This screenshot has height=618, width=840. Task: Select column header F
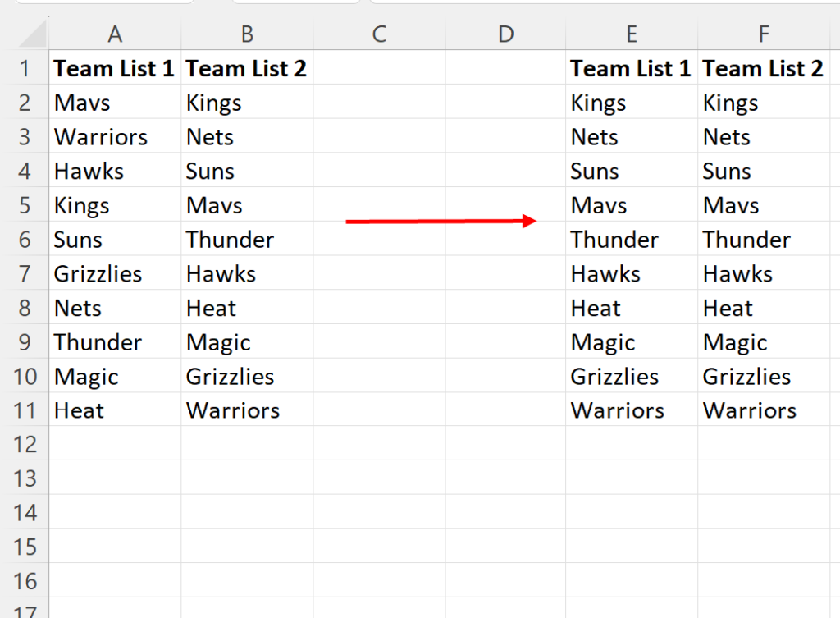click(764, 33)
